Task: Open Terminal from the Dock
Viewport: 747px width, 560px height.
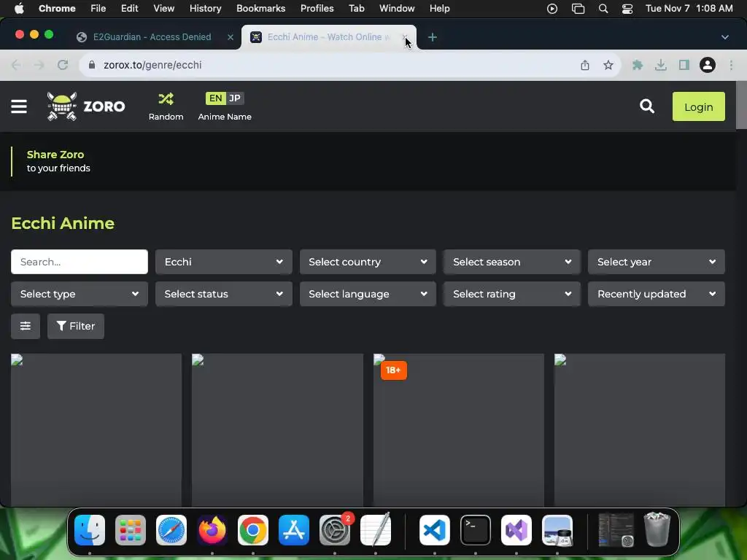Action: point(476,530)
